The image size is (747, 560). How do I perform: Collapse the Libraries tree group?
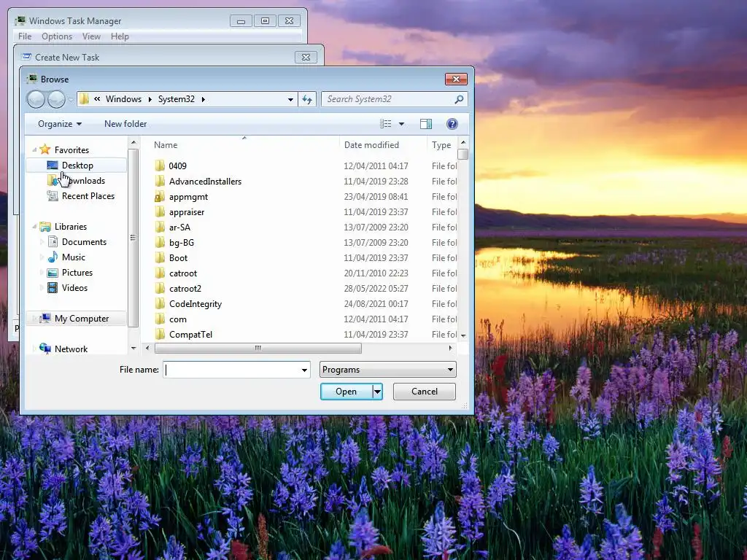coord(34,227)
